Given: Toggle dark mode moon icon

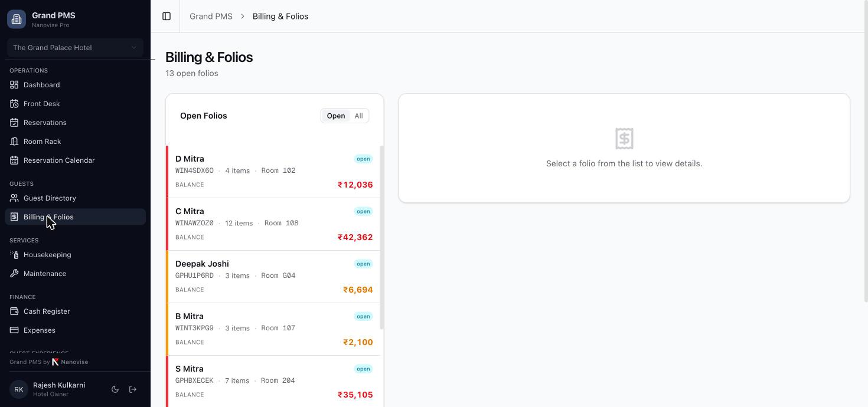Looking at the screenshot, I should (x=115, y=389).
